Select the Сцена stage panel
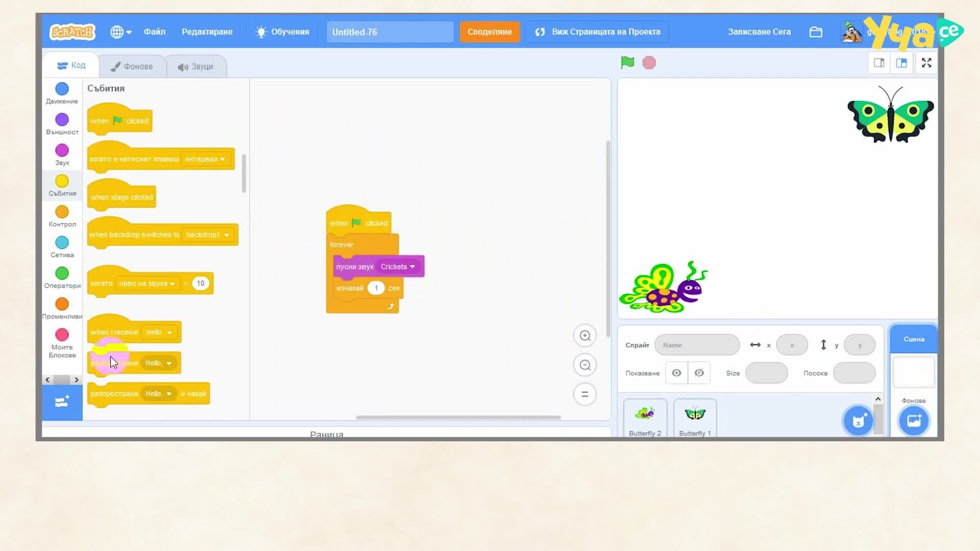980x551 pixels. [x=914, y=339]
